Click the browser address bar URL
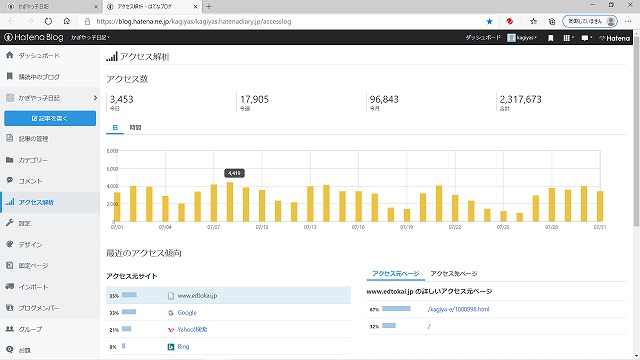 coord(194,22)
